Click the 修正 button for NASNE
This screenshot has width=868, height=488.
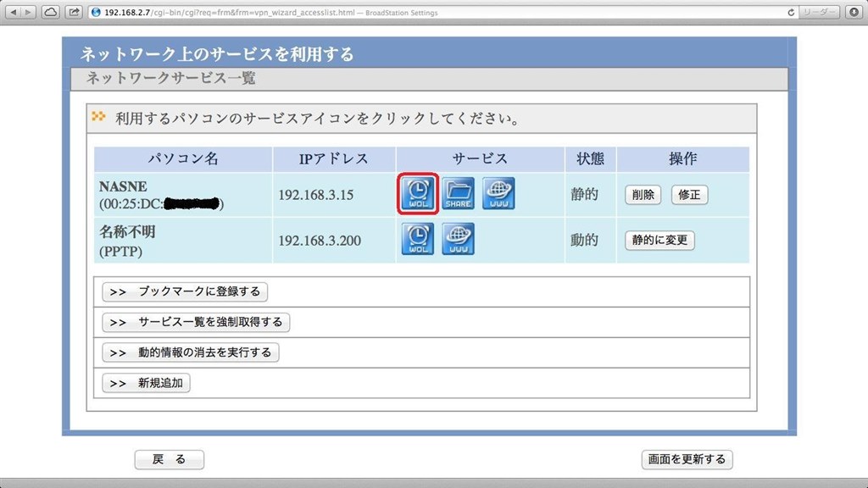[x=690, y=195]
